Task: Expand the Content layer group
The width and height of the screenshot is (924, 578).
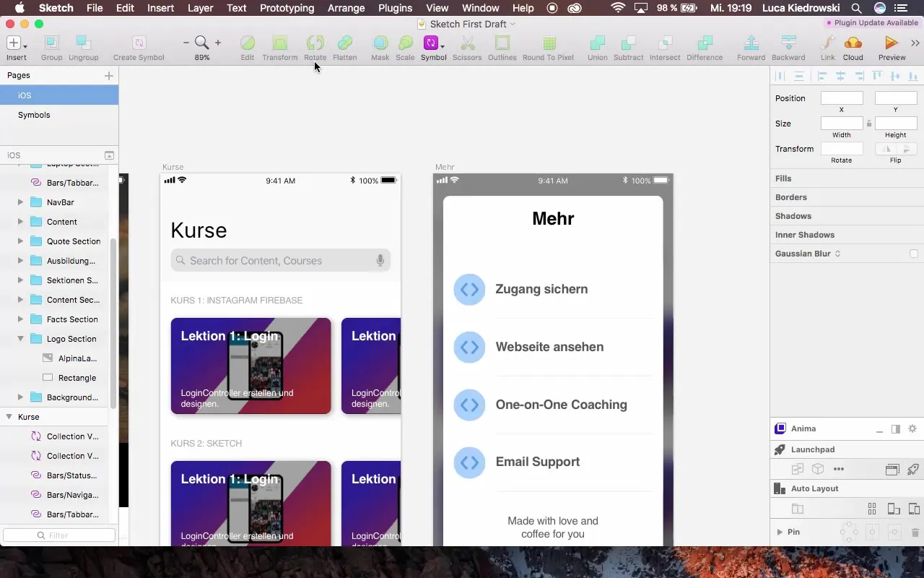Action: coord(20,222)
